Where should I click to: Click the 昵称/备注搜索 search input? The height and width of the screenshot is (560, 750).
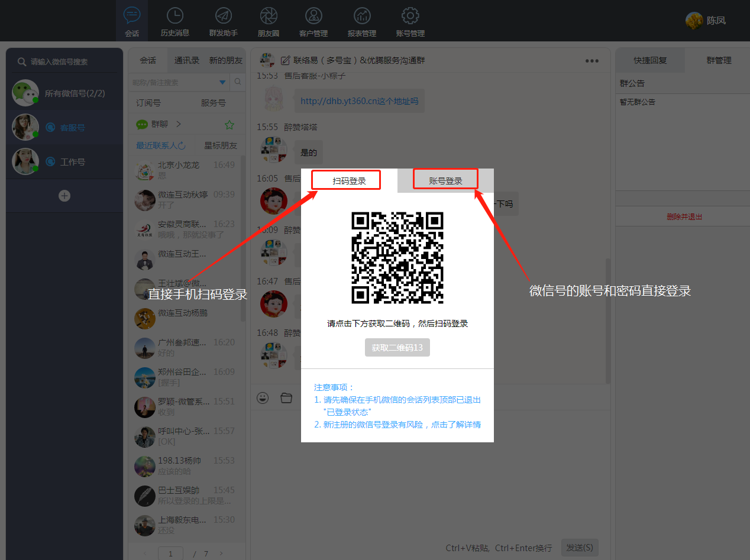(x=173, y=82)
